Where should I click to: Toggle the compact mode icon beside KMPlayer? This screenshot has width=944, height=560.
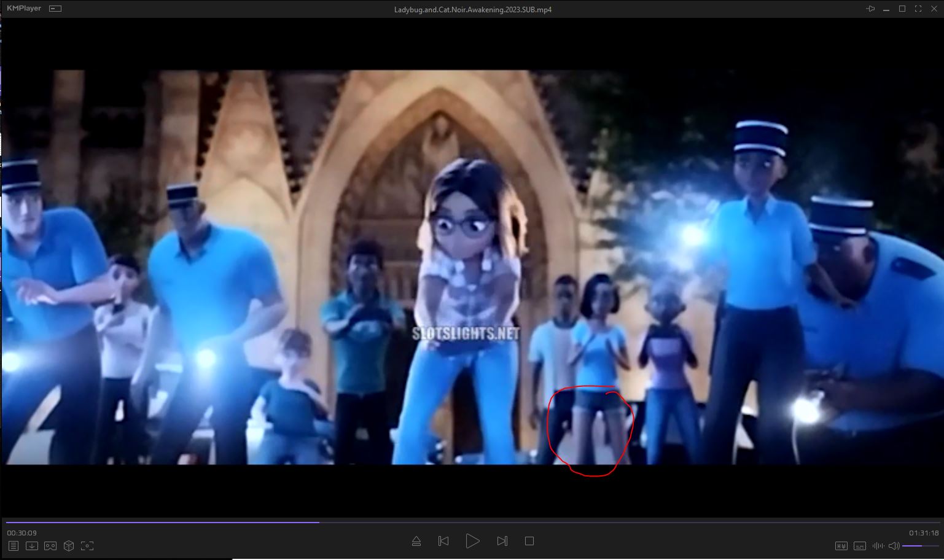coord(55,9)
